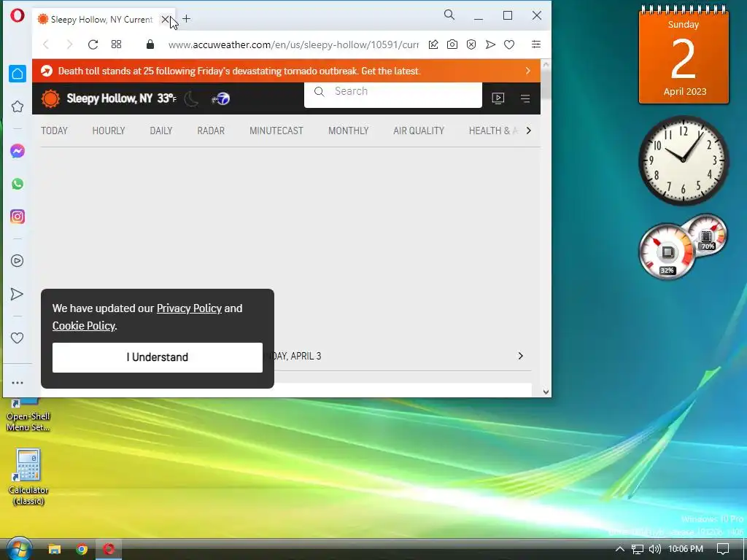This screenshot has width=747, height=560.
Task: Show hidden tray icons chevron
Action: (620, 549)
